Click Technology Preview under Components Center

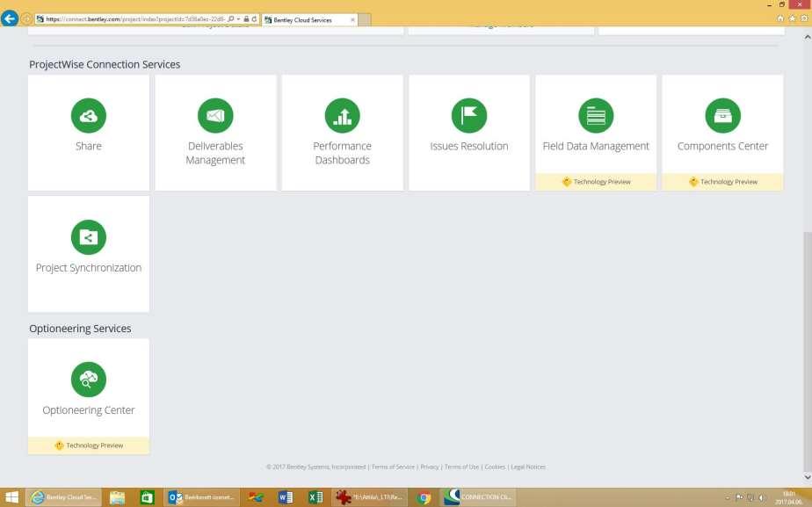(723, 182)
